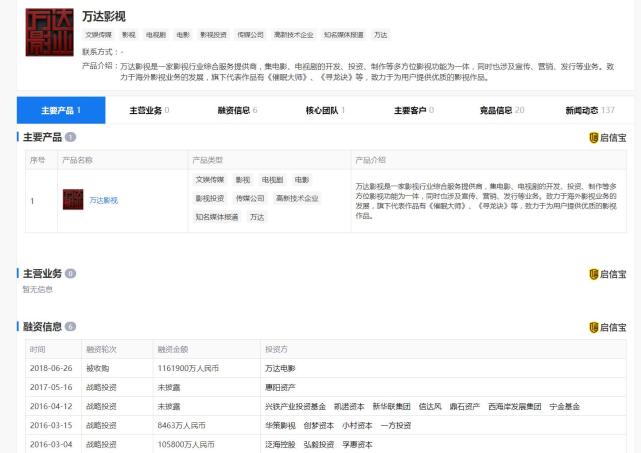Click the 影视投资 tag in header

[213, 35]
